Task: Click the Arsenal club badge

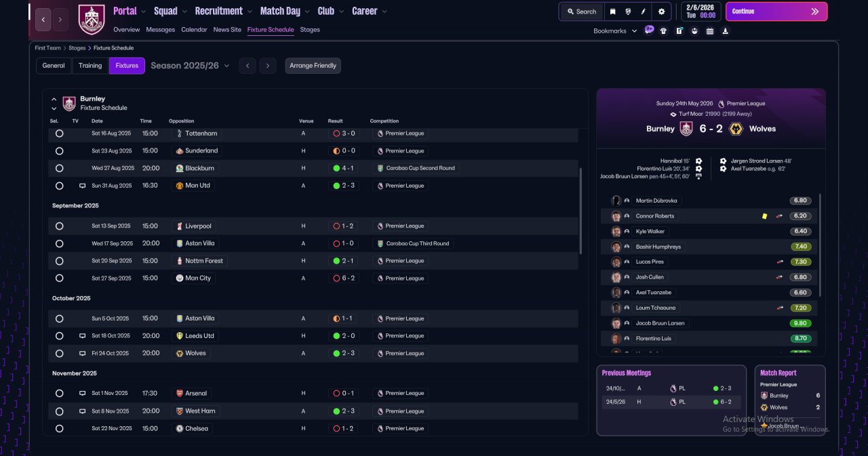Action: coord(179,393)
